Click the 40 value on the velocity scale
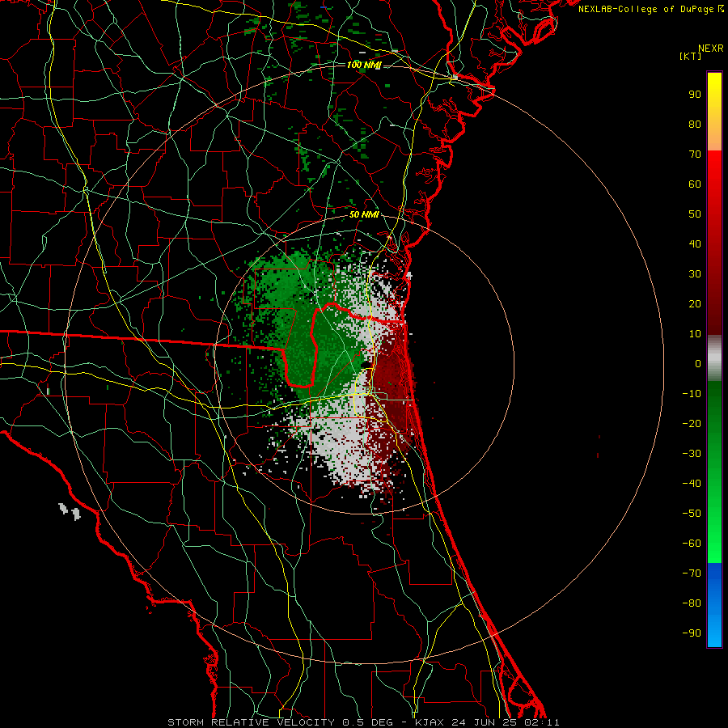The image size is (728, 728). [695, 243]
